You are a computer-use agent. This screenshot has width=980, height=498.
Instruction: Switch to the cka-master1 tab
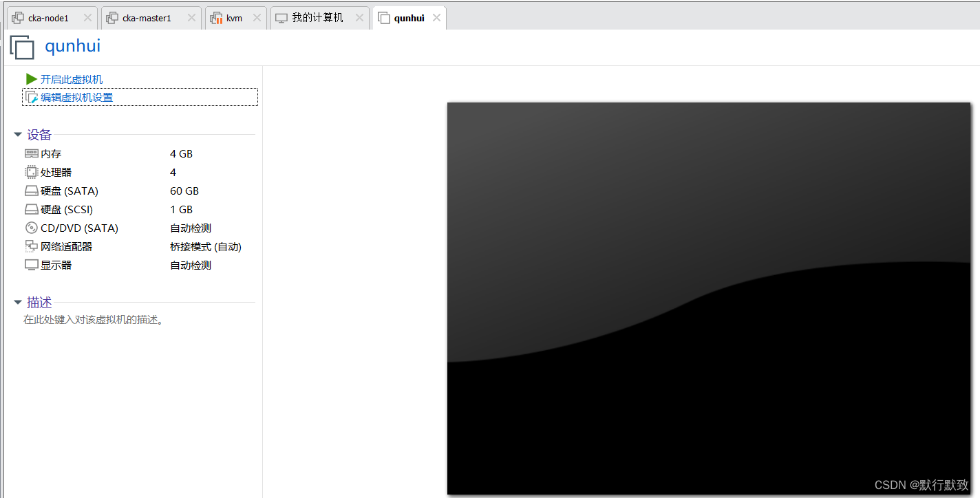coord(151,18)
